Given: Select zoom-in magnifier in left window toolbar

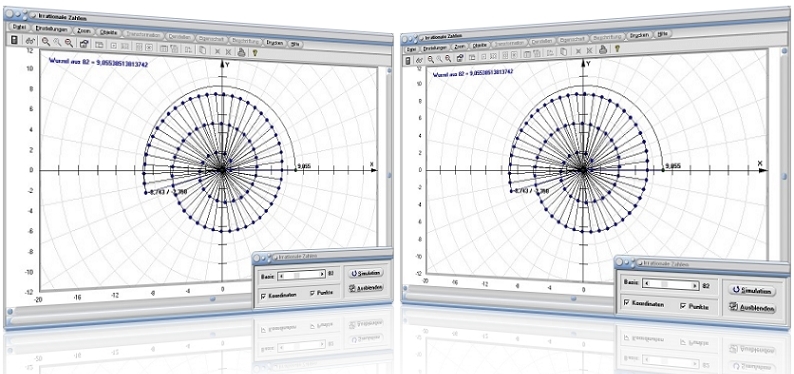Looking at the screenshot, I should (46, 41).
